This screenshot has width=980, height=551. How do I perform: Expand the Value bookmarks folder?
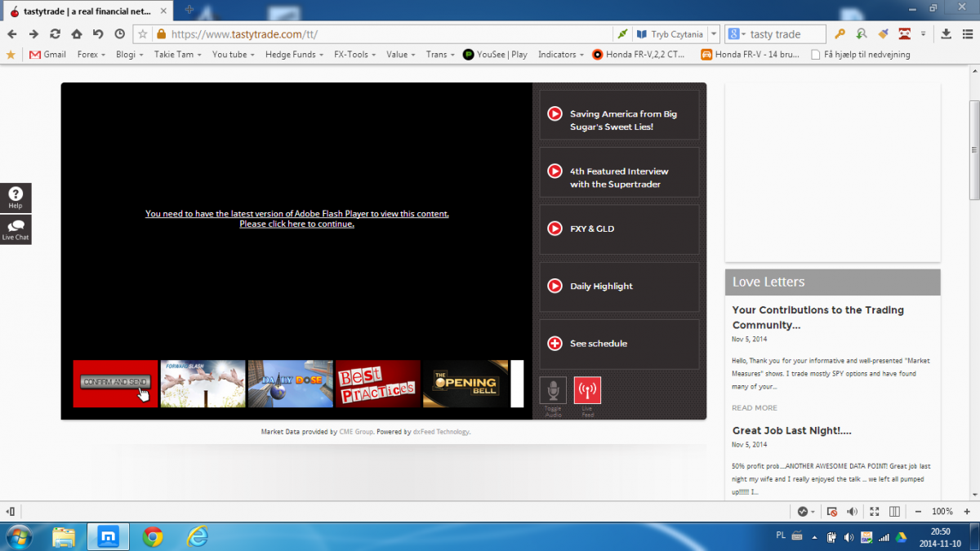(x=402, y=55)
